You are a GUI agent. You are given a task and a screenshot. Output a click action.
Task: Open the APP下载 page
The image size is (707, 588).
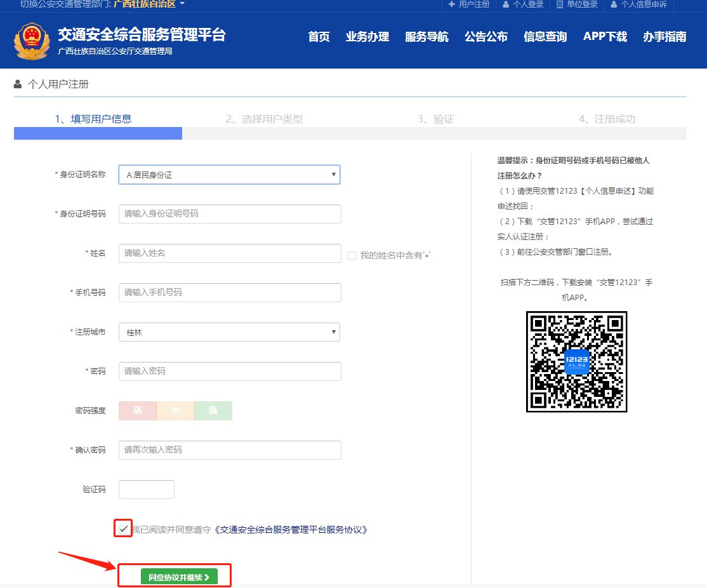click(604, 37)
